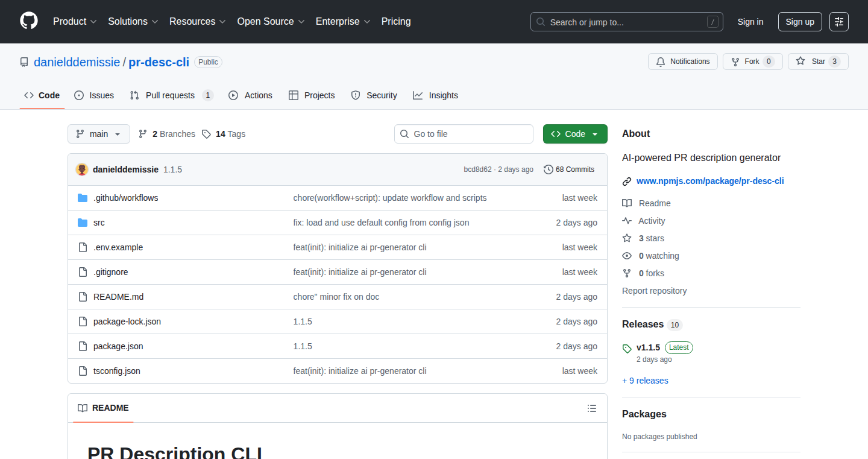Click the Go to file input
The width and height of the screenshot is (868, 459).
click(x=464, y=134)
